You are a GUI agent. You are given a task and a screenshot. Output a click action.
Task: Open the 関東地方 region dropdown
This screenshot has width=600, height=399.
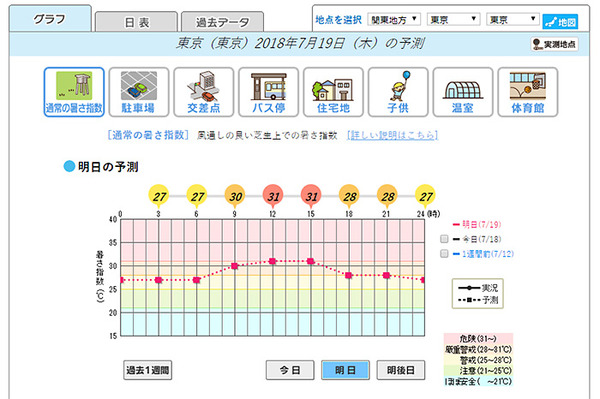pos(394,19)
